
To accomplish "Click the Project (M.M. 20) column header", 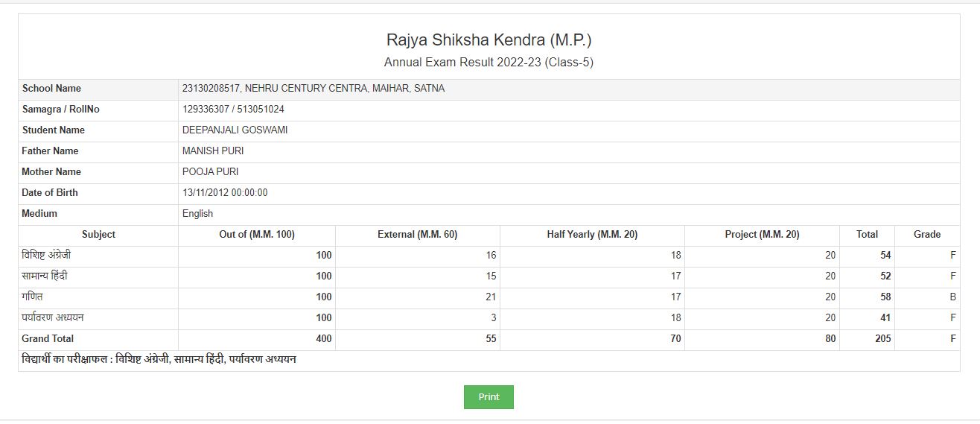I will [762, 235].
